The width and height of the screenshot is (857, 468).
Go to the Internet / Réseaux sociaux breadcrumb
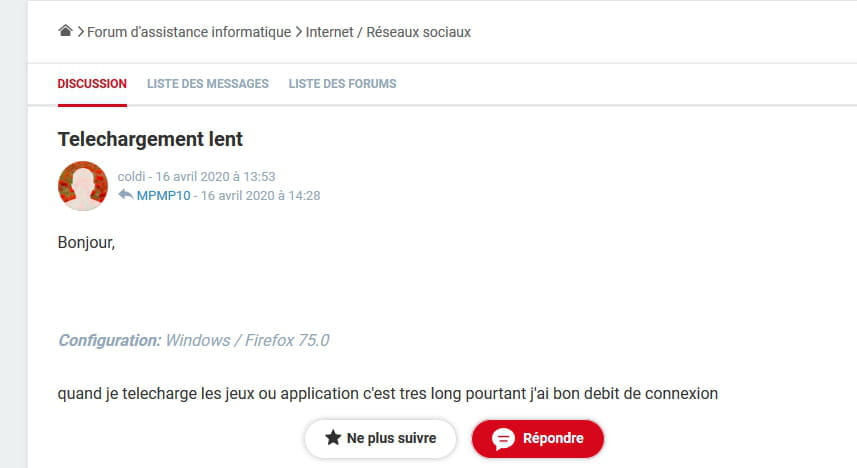click(x=389, y=32)
